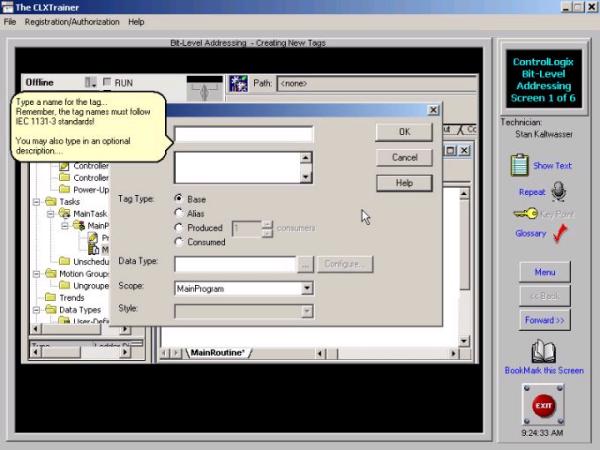
Task: Click the Key Point key icon
Action: (525, 214)
